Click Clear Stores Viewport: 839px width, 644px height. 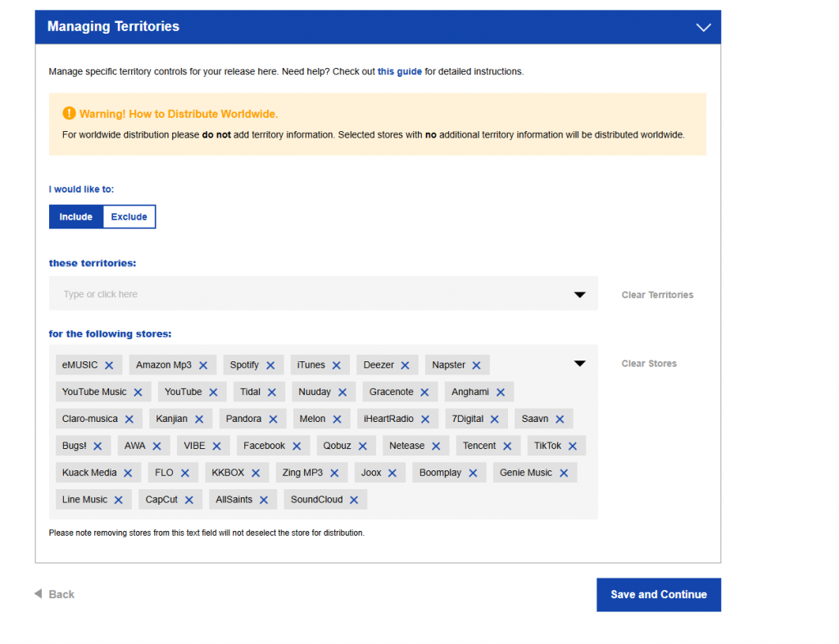pyautogui.click(x=649, y=364)
